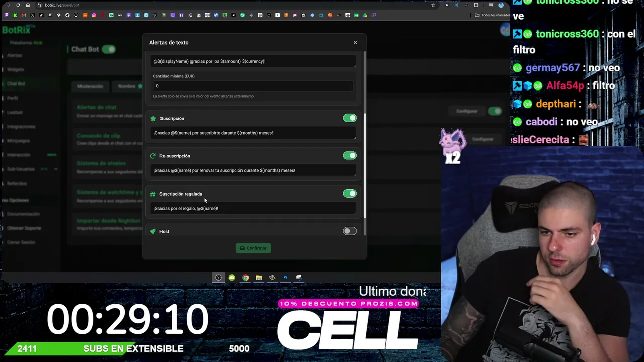The height and width of the screenshot is (362, 644).
Task: Reload the page with the browser refresh icon
Action: tap(18, 5)
